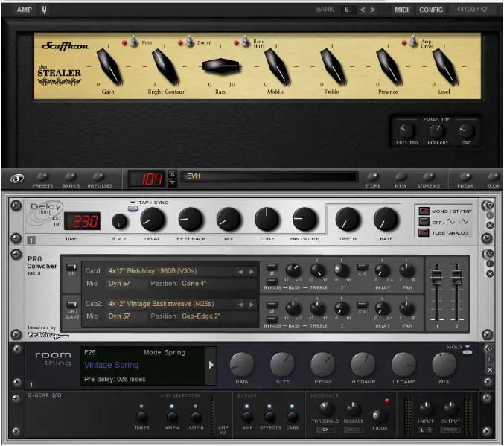Remove the Room Thing with its X icon
The width and height of the screenshot is (504, 446).
490,370
